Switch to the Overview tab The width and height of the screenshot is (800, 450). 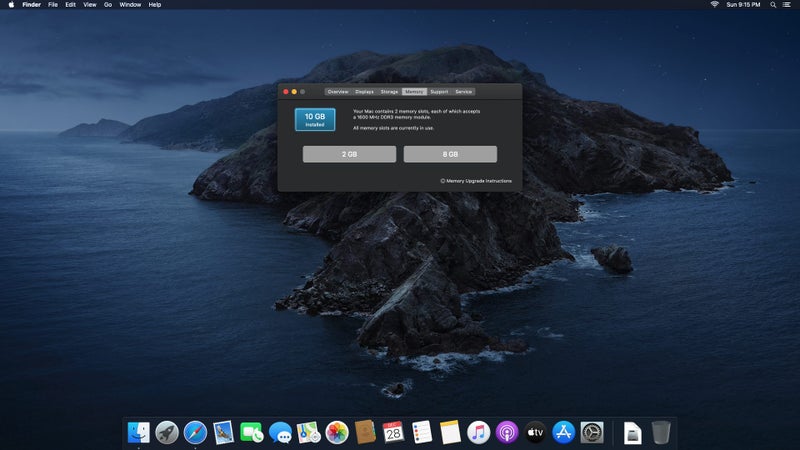click(338, 91)
